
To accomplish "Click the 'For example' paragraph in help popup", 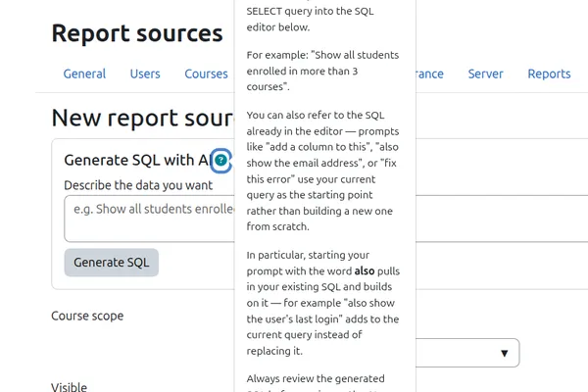I will (322, 71).
